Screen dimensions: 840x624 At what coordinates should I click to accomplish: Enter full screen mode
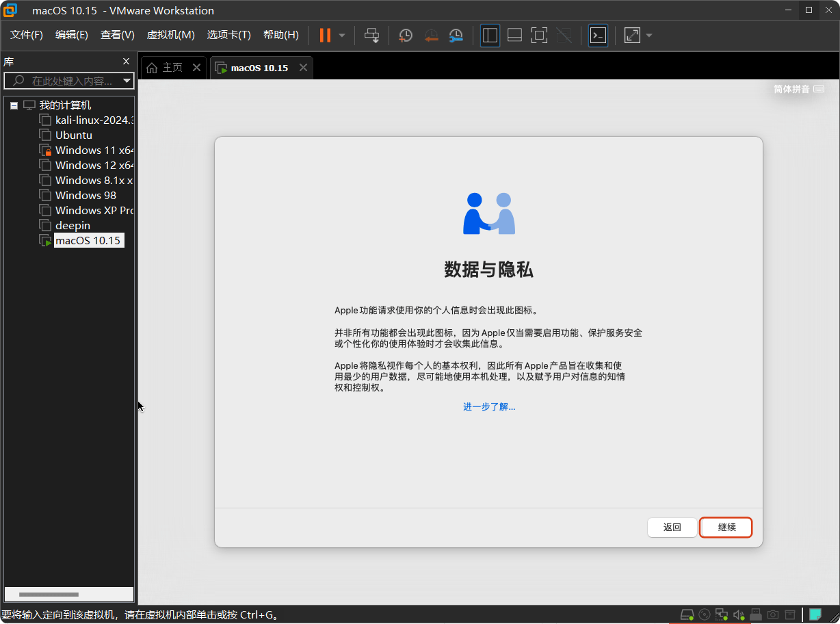(539, 35)
